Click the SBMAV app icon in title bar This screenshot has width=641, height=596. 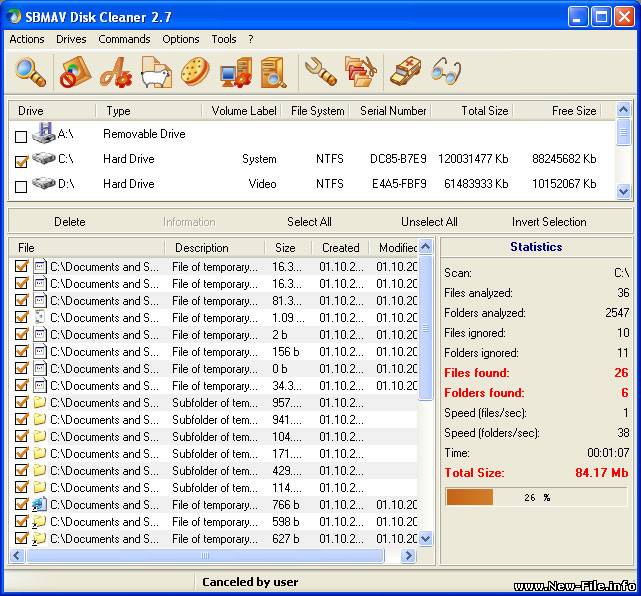pos(15,16)
